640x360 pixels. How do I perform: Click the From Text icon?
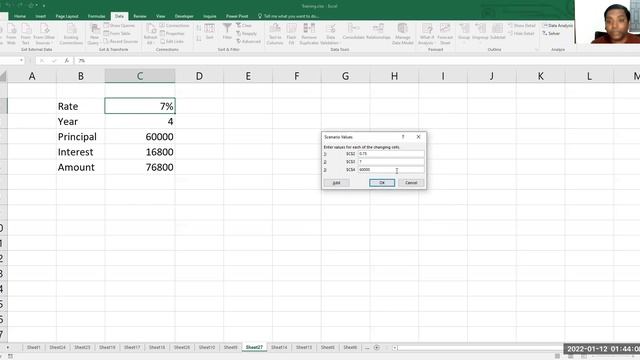(x=26, y=33)
